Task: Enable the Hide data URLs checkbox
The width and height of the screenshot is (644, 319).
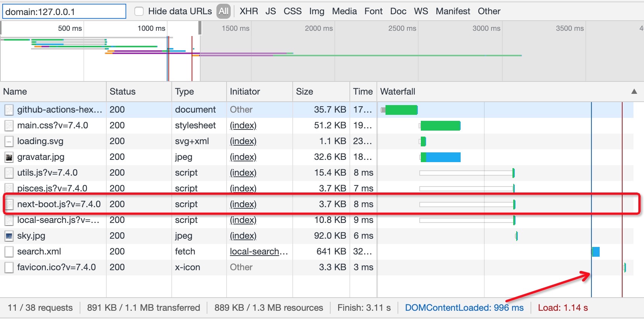Action: click(x=139, y=11)
